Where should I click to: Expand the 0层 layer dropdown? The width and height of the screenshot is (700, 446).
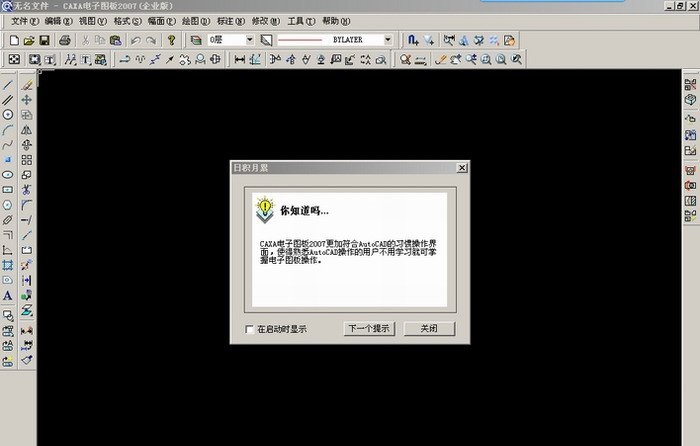pyautogui.click(x=250, y=40)
